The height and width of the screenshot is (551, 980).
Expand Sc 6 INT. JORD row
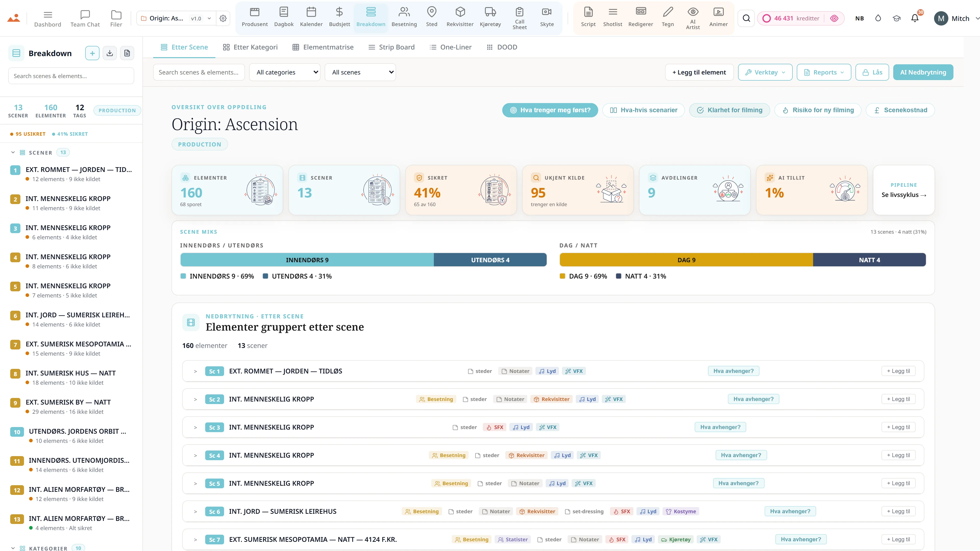tap(195, 511)
